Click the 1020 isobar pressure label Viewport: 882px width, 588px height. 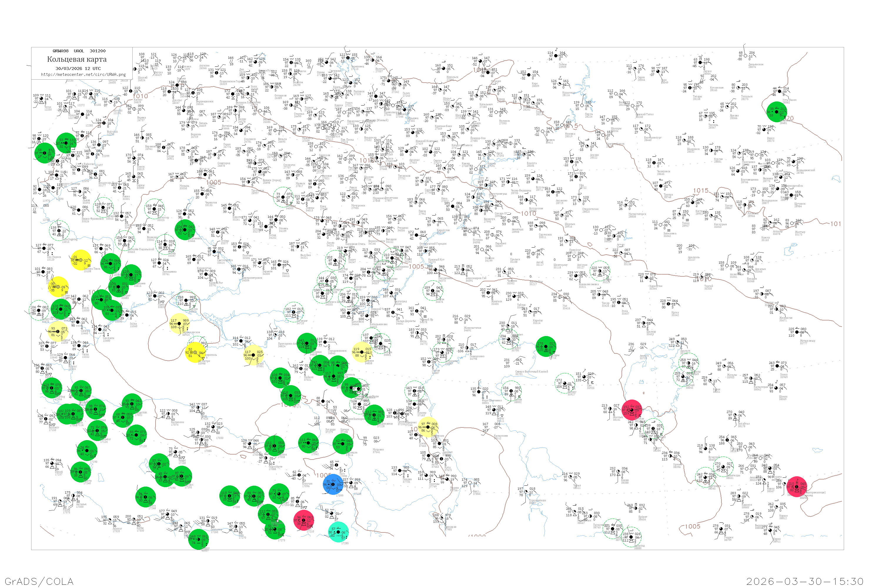[790, 118]
